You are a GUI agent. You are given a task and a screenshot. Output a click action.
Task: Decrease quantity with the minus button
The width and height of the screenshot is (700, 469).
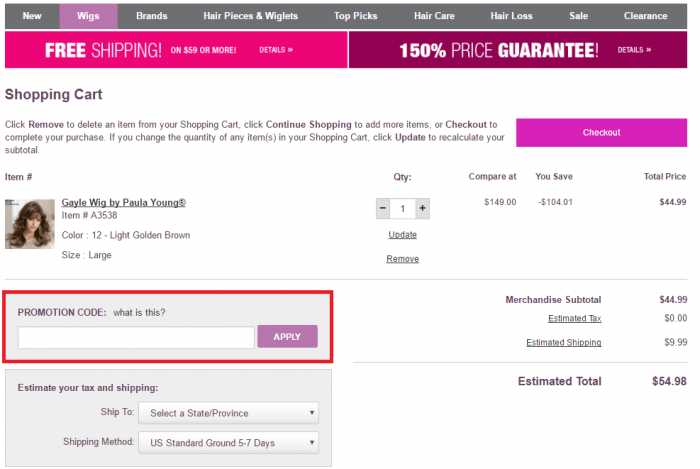(x=383, y=209)
